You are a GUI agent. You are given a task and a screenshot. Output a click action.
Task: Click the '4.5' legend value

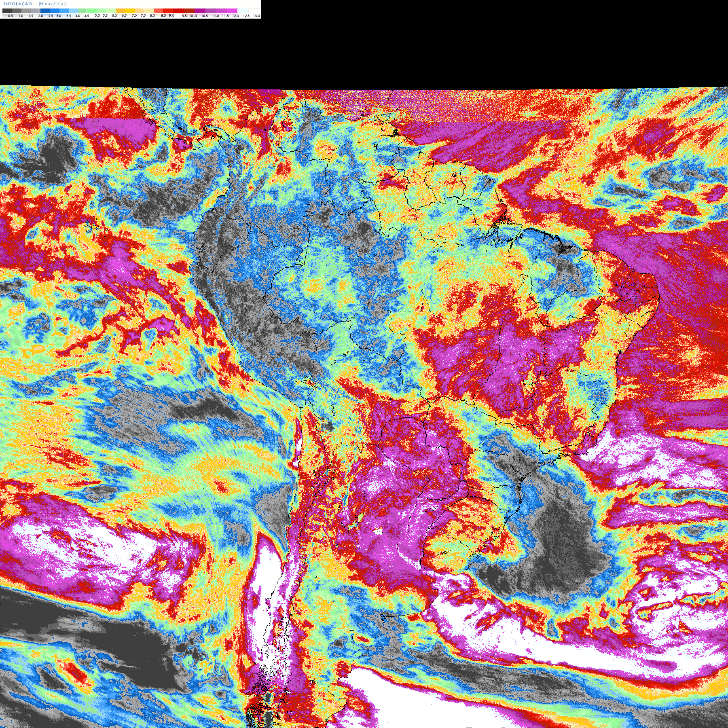pos(87,16)
